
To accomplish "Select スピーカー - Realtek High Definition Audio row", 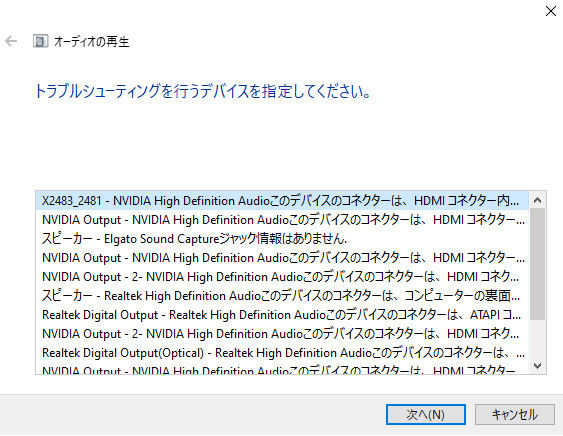I will coord(282,296).
